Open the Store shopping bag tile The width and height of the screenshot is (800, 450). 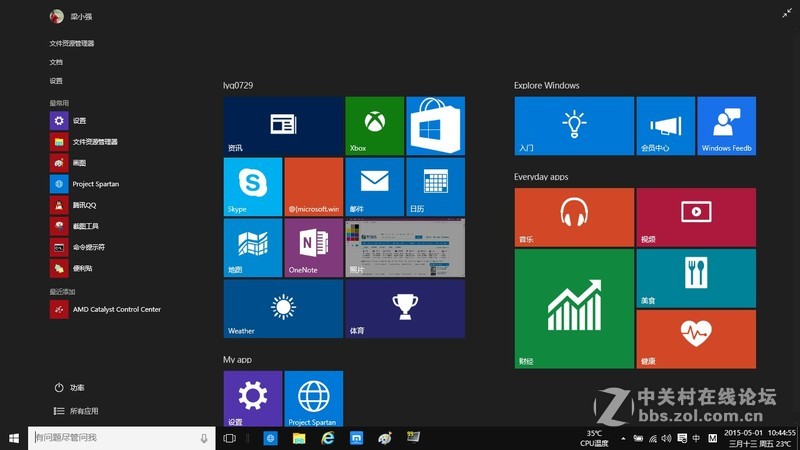pyautogui.click(x=435, y=126)
